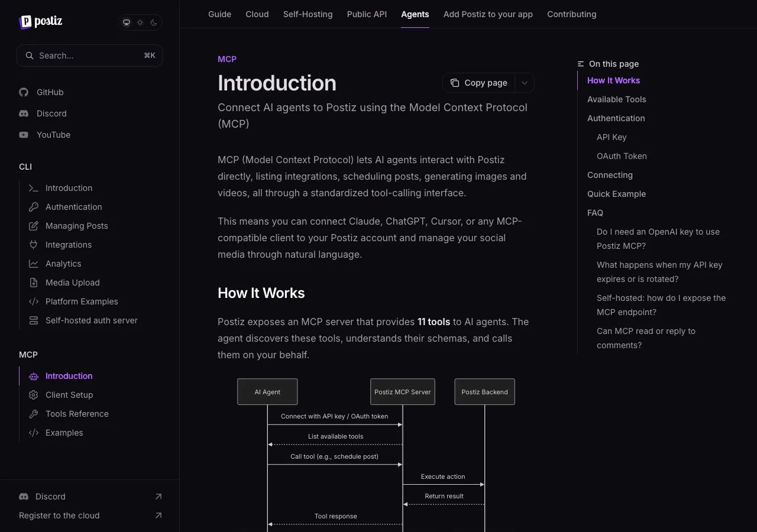This screenshot has height=532, width=757.
Task: Open 'Do I need an OpenAI key' FAQ link
Action: coord(658,239)
